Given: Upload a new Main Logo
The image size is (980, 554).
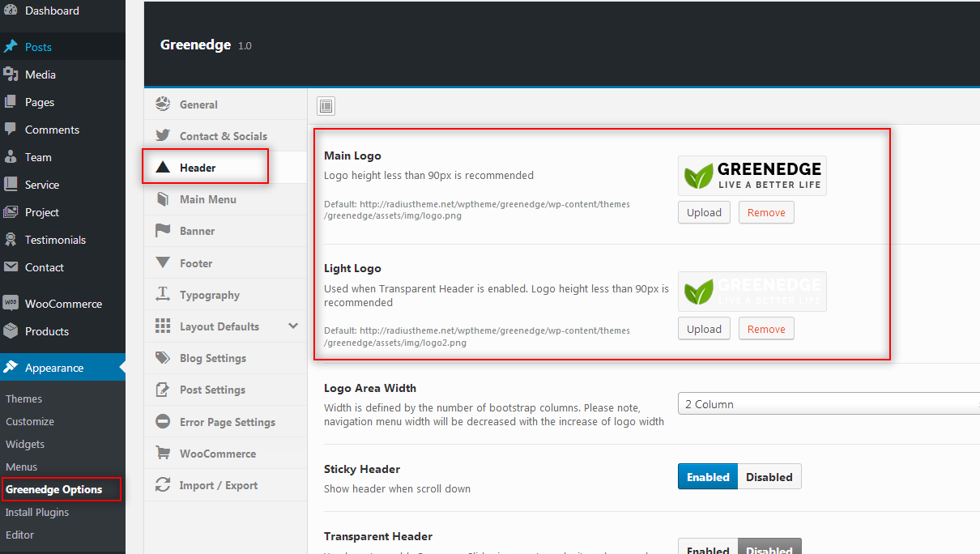Looking at the screenshot, I should click(704, 212).
